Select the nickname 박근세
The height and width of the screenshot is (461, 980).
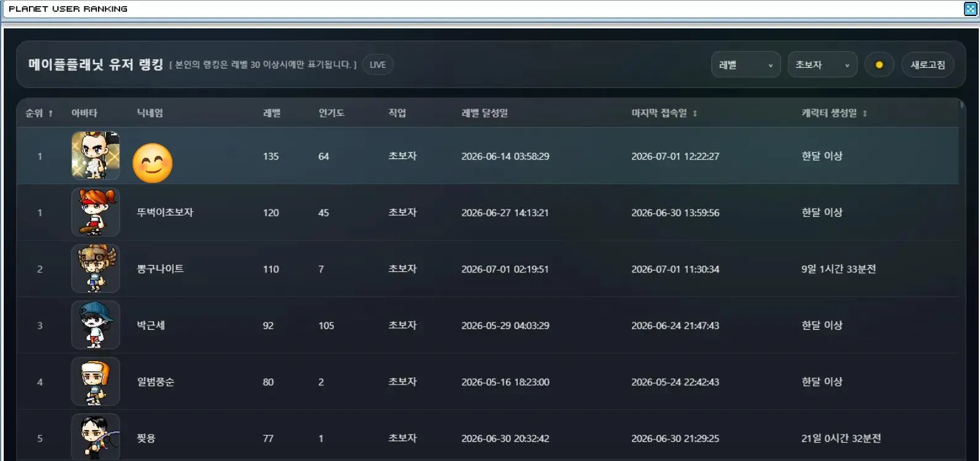(151, 325)
